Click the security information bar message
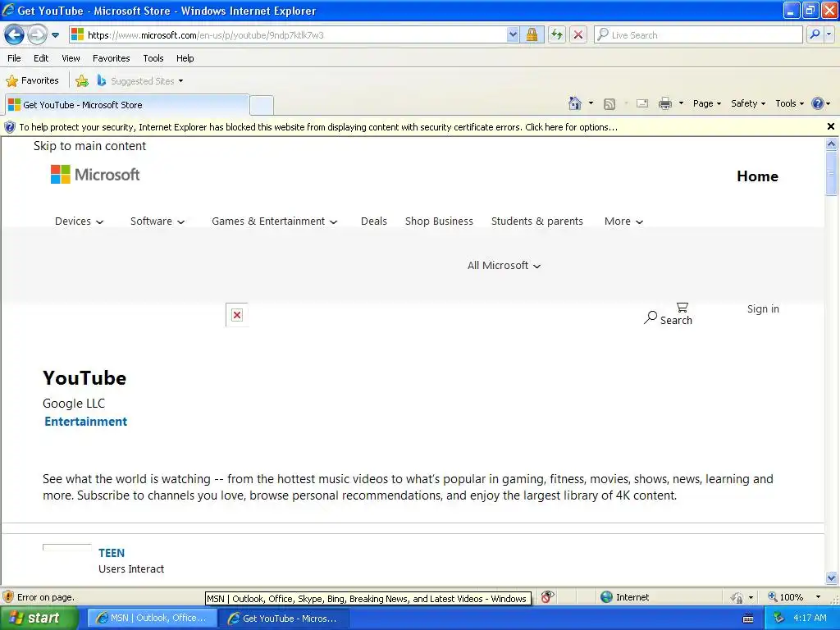 318,127
